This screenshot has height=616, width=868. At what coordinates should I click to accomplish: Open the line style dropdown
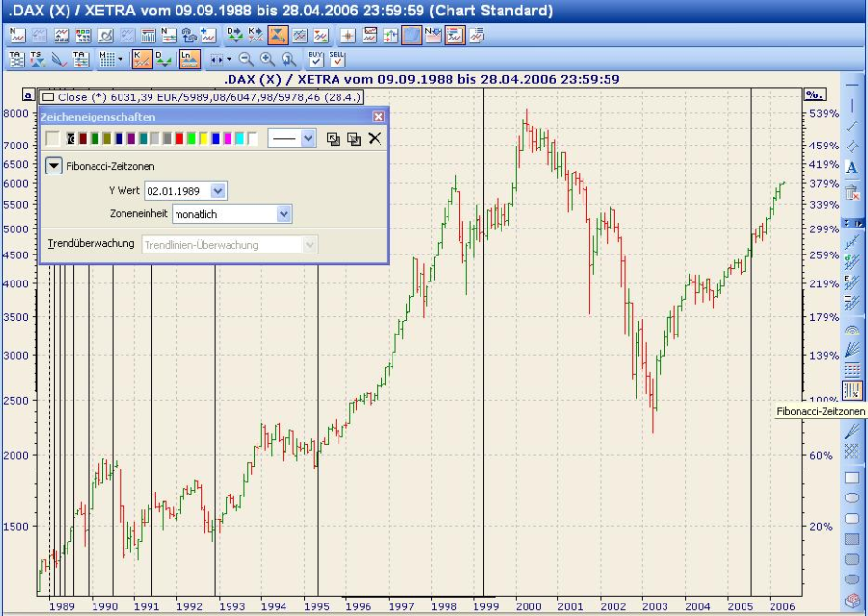(x=308, y=139)
